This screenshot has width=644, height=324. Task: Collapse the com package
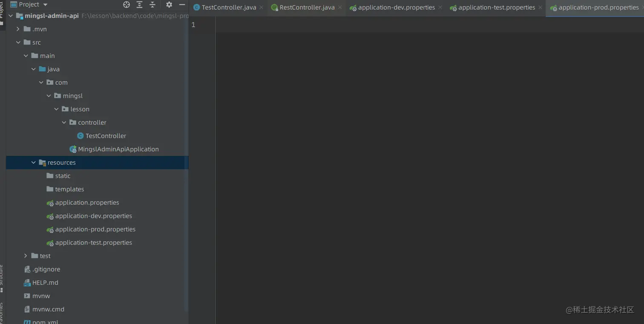coord(41,82)
